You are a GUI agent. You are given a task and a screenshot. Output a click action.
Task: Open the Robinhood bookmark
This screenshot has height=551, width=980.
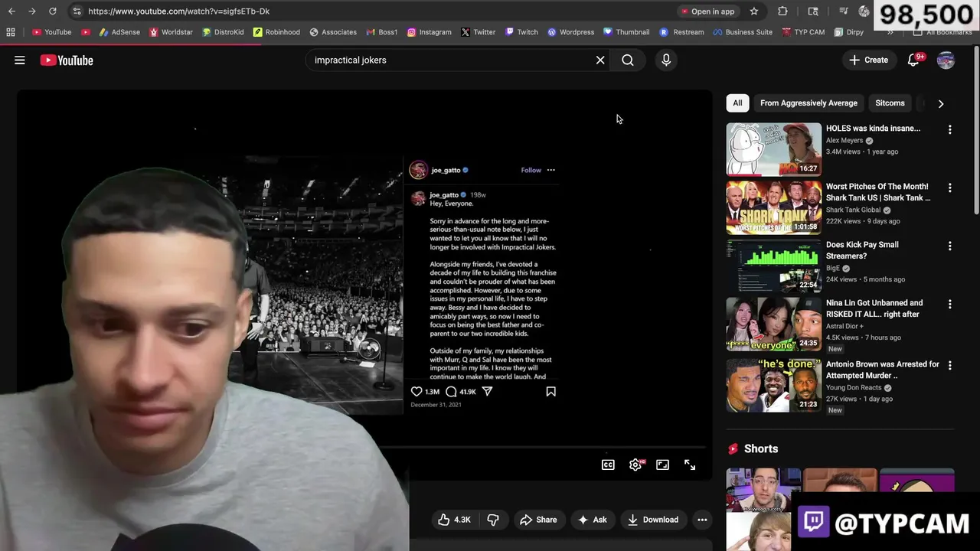point(276,32)
